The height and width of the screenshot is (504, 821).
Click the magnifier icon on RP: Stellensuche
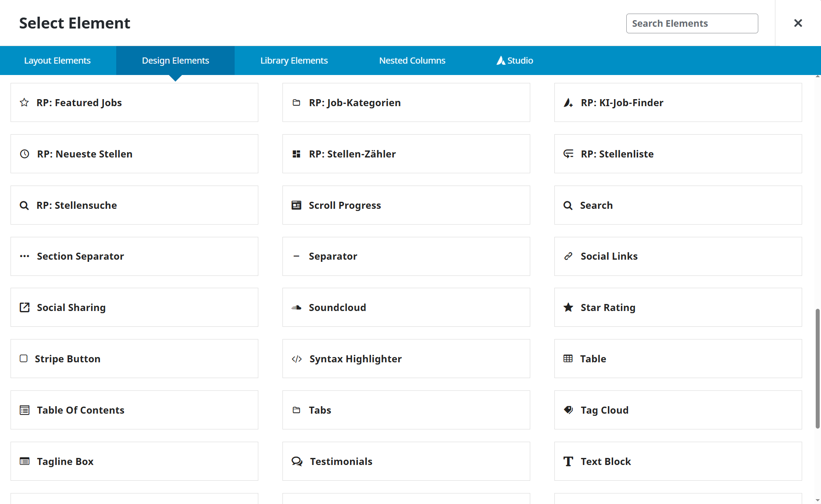coord(24,205)
